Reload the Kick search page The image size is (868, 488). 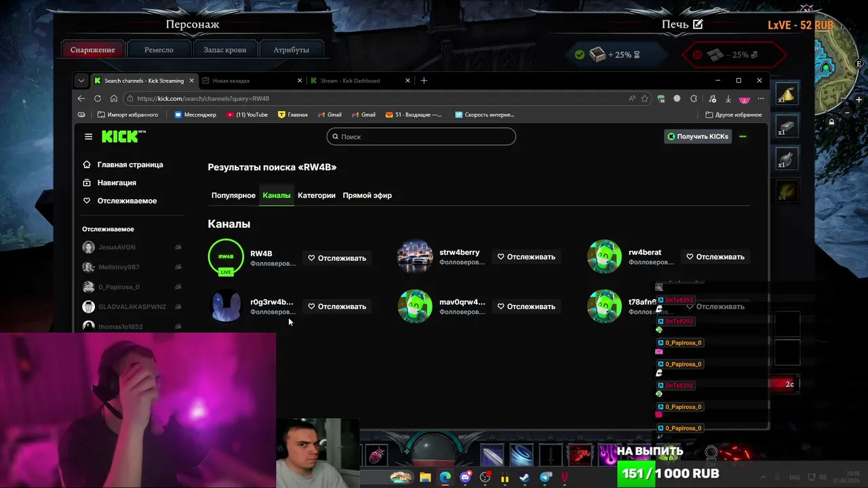click(x=97, y=98)
